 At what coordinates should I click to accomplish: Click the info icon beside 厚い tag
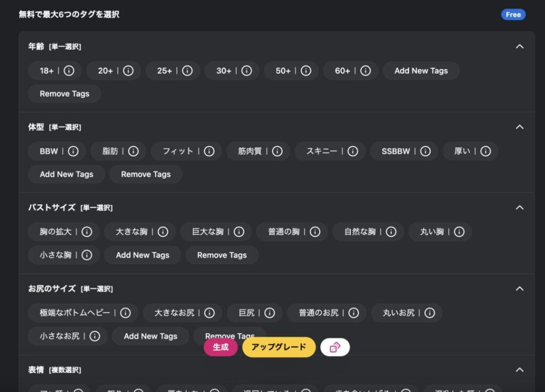point(485,151)
